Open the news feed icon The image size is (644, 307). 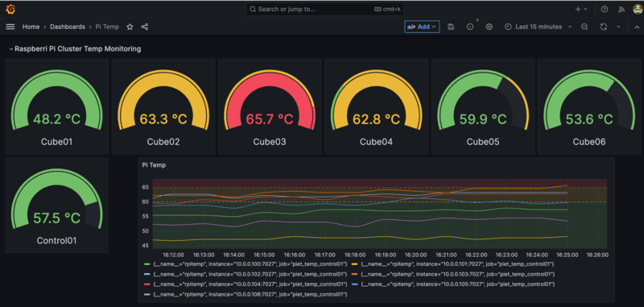point(621,9)
